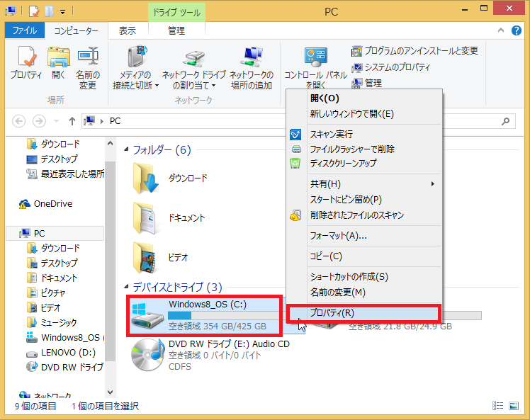Click the search magnifier icon
Viewport: 530px width, 420px height.
click(x=505, y=121)
